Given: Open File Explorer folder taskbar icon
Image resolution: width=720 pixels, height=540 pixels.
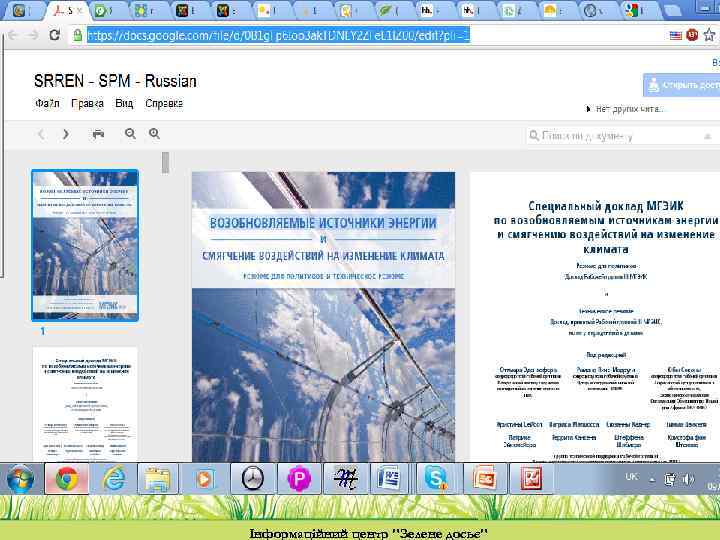Looking at the screenshot, I should coord(158,478).
